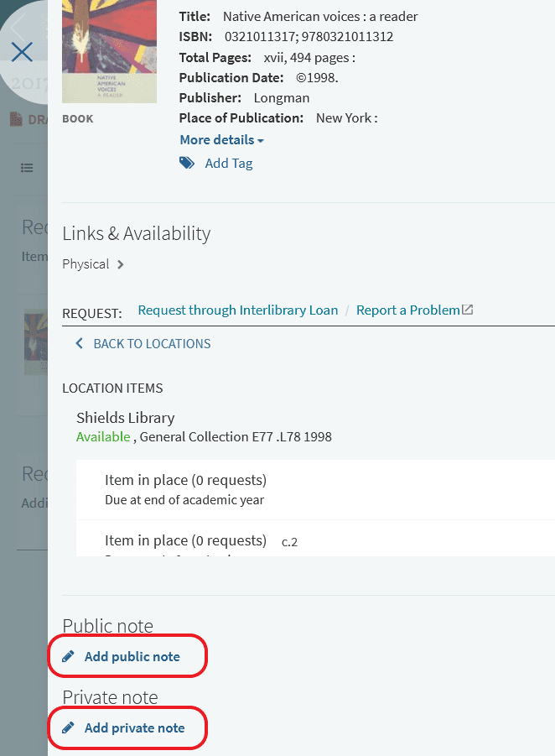Click Add private note
The height and width of the screenshot is (756, 555).
point(134,727)
